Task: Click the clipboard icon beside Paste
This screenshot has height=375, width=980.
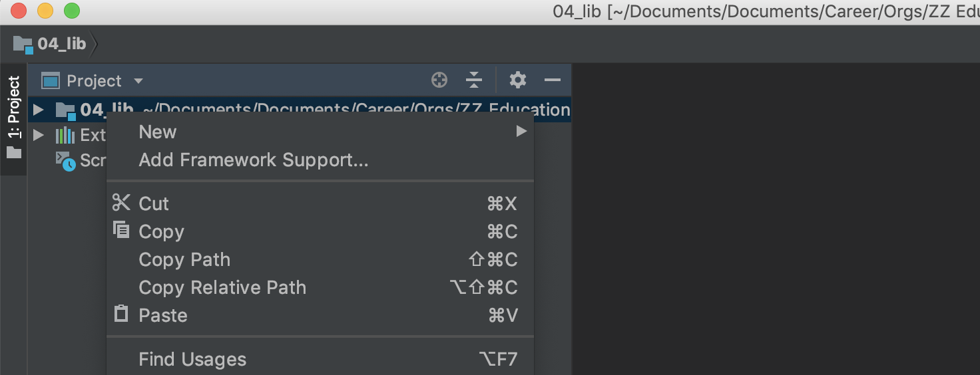Action: coord(121,314)
